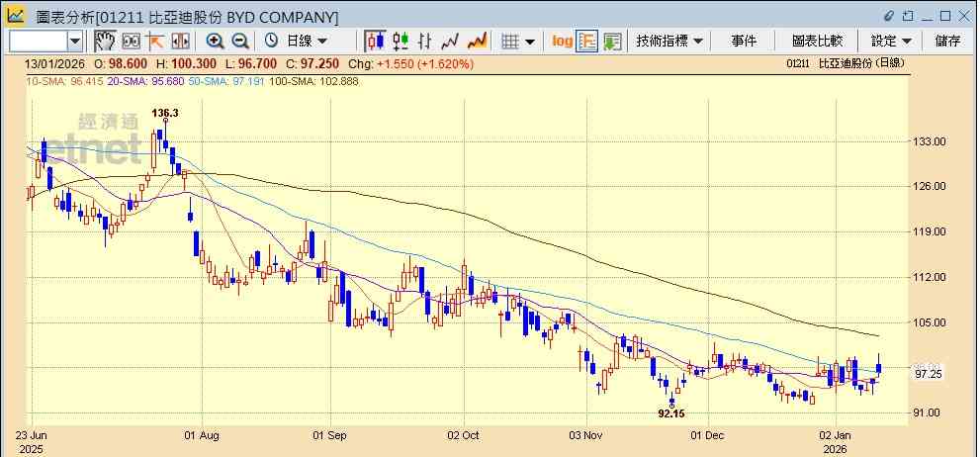Screen dimensions: 980x457
Task: Switch to red-blue candlestick chart style
Action: click(375, 42)
